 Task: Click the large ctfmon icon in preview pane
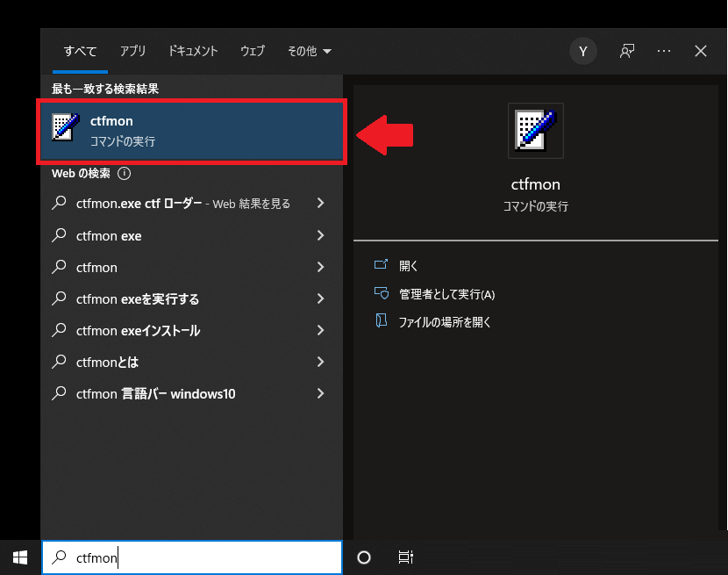(536, 131)
